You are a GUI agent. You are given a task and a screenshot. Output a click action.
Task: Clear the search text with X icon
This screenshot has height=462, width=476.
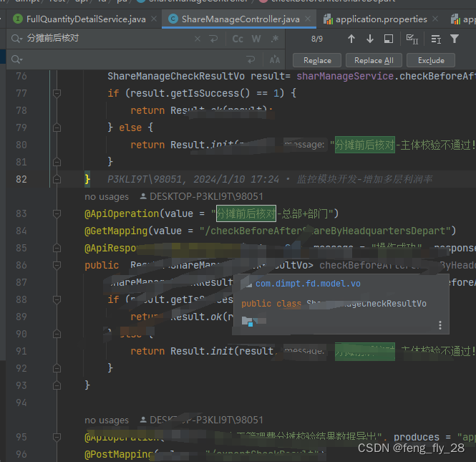[x=198, y=39]
